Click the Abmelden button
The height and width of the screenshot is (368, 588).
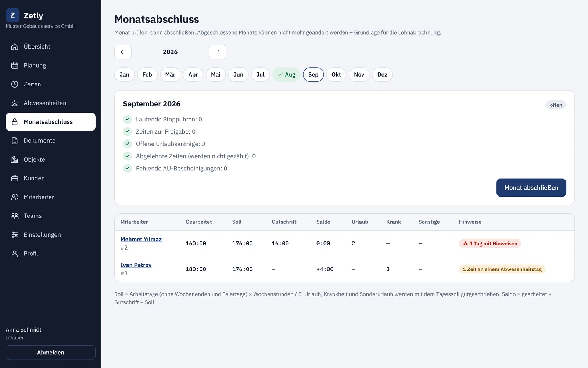tap(51, 353)
